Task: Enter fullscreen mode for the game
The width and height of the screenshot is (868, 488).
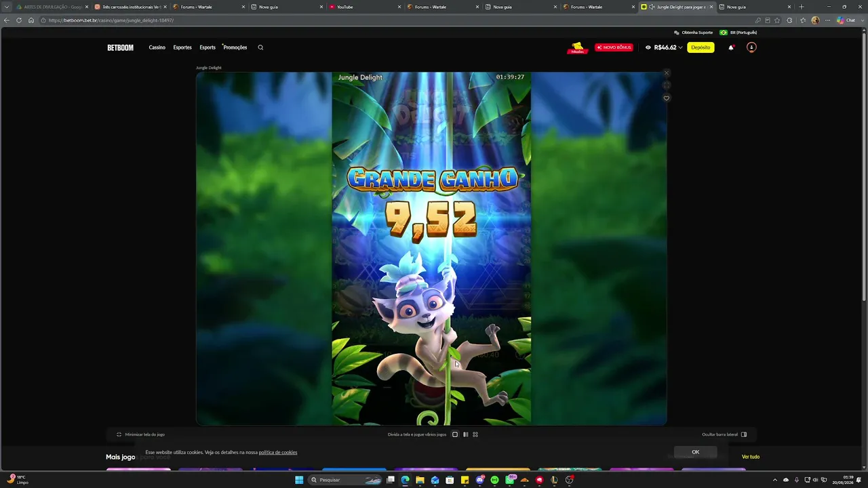Action: point(667,85)
